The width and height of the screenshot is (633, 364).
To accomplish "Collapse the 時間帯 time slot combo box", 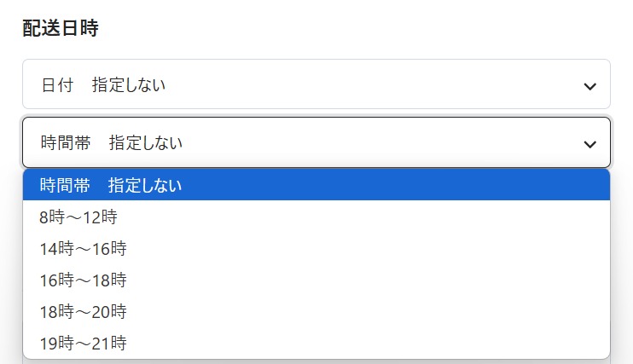I will point(316,142).
